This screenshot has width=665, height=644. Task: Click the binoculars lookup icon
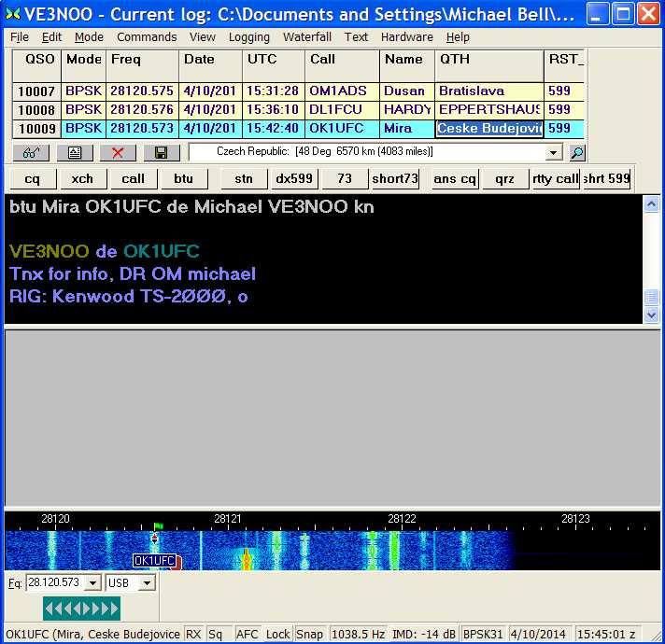[x=31, y=153]
